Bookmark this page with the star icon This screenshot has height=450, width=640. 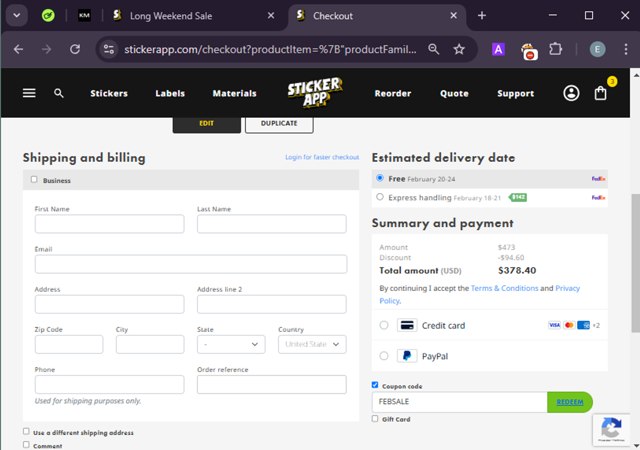click(x=459, y=49)
